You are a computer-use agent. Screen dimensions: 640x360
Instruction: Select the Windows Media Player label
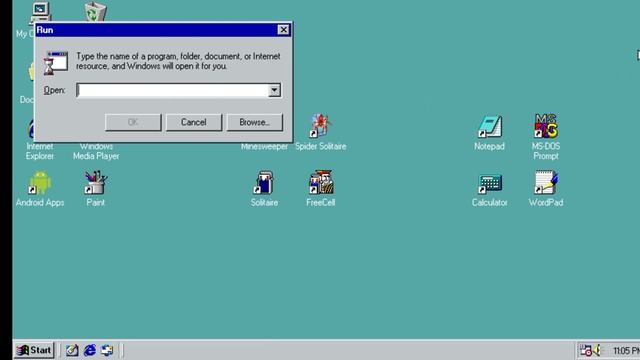tap(96, 151)
